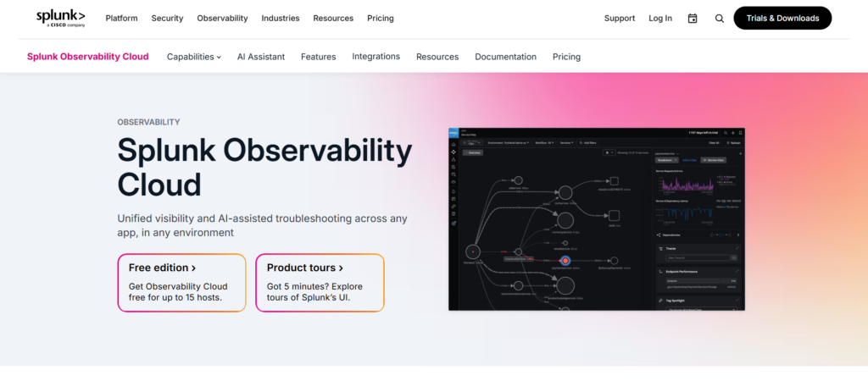Open the Integrations tab
This screenshot has height=392, width=868.
pos(376,57)
